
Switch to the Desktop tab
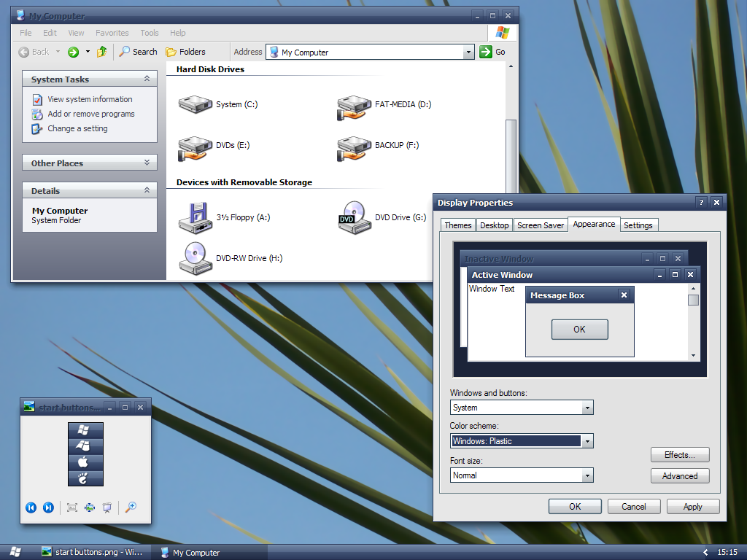click(494, 225)
